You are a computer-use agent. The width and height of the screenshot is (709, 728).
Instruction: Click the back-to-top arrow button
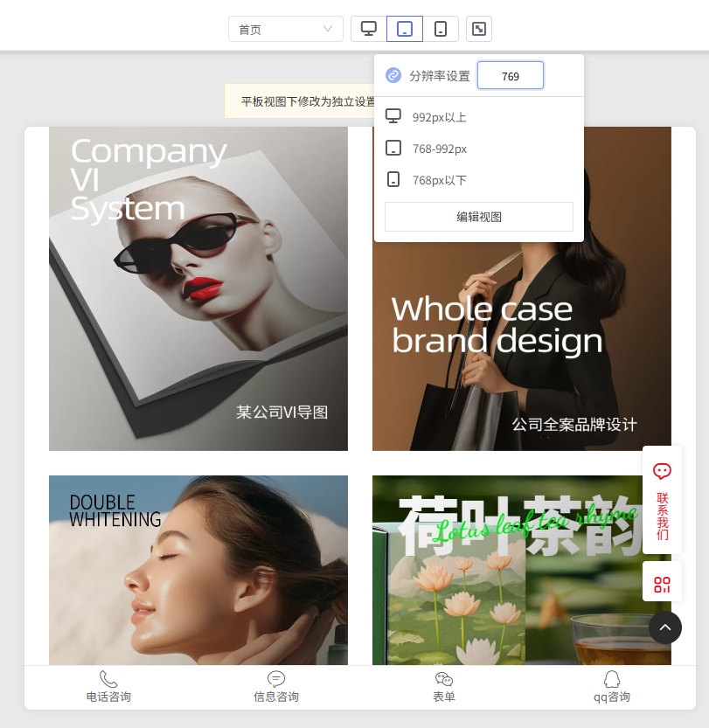click(x=665, y=627)
